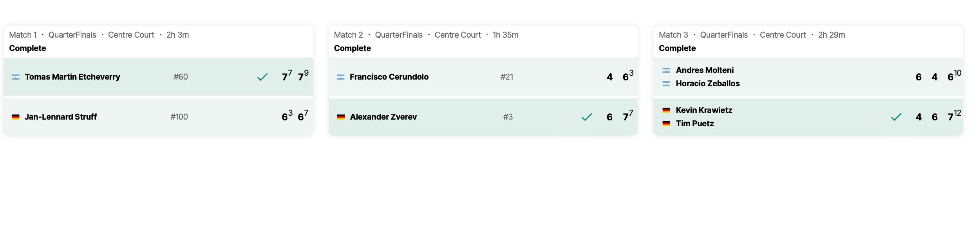980x240 pixels.
Task: Click Argentina flag beside Andres Molteni
Action: [x=666, y=71]
